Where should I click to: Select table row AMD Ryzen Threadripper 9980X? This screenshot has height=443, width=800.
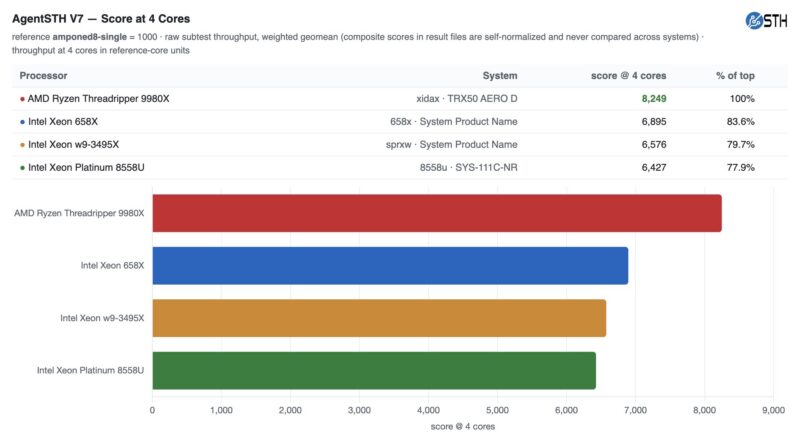point(399,99)
